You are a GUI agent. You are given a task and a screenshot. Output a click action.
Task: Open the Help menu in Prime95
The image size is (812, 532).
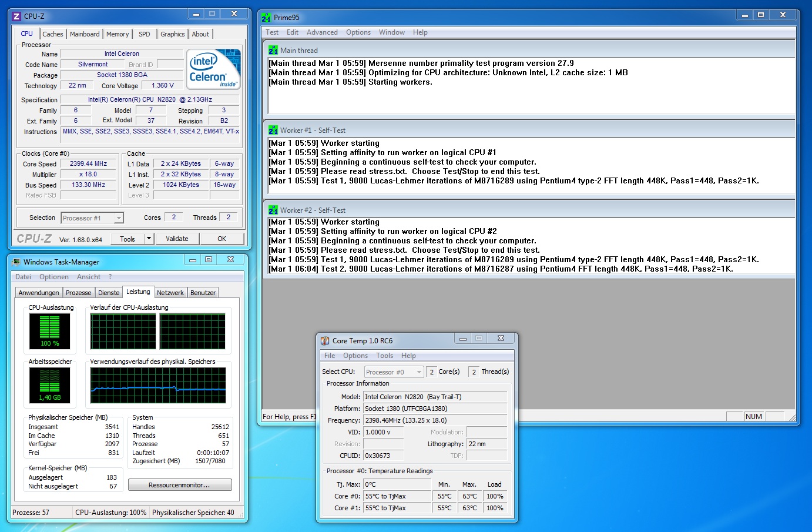click(x=420, y=32)
